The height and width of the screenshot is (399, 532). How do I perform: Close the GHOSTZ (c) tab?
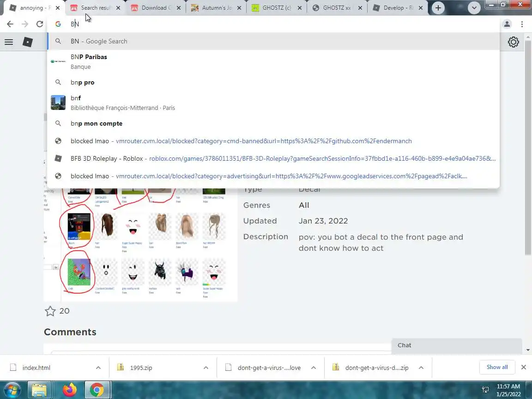tap(300, 8)
